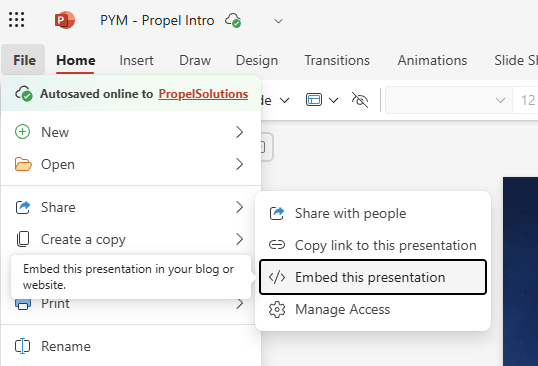Open the Transitions ribbon tab

click(x=337, y=60)
